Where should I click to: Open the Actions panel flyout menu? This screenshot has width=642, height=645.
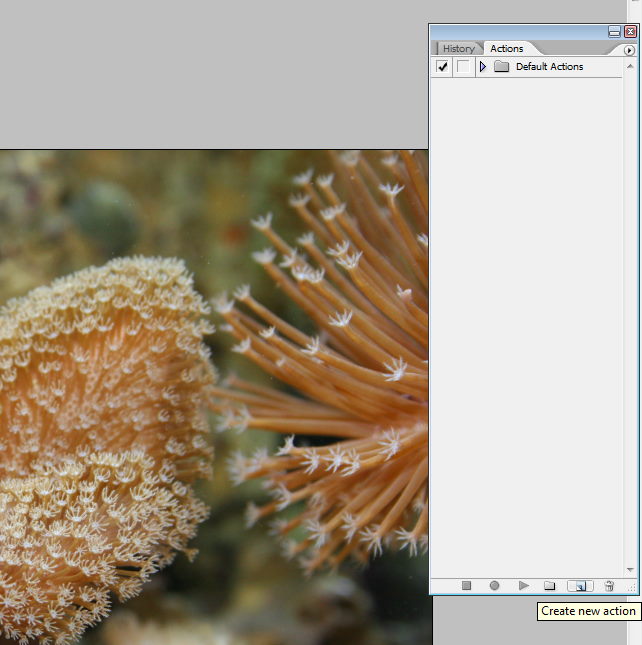pos(629,49)
